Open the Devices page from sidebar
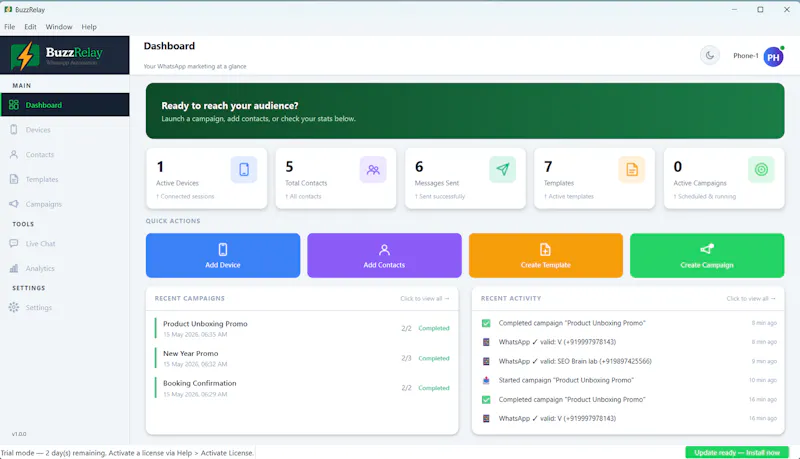The width and height of the screenshot is (800, 459). click(x=65, y=130)
